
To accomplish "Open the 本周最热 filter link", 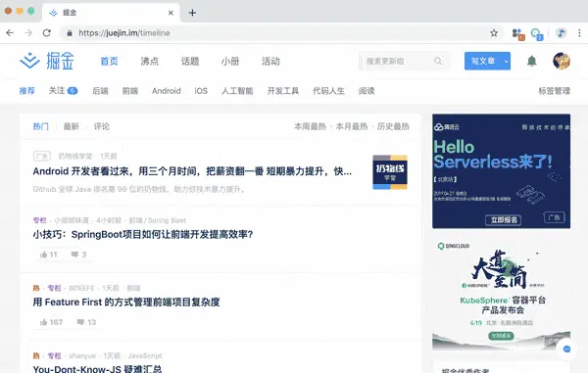I will [x=310, y=126].
